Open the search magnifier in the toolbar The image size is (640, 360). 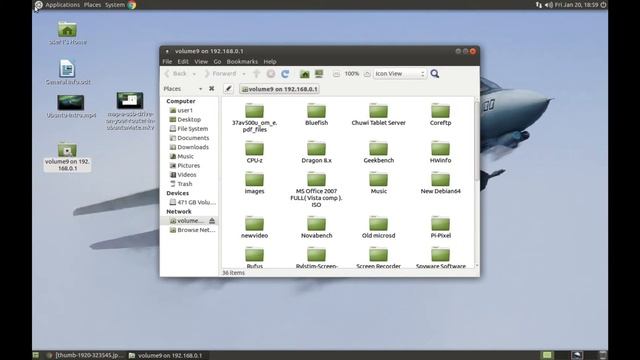(435, 74)
